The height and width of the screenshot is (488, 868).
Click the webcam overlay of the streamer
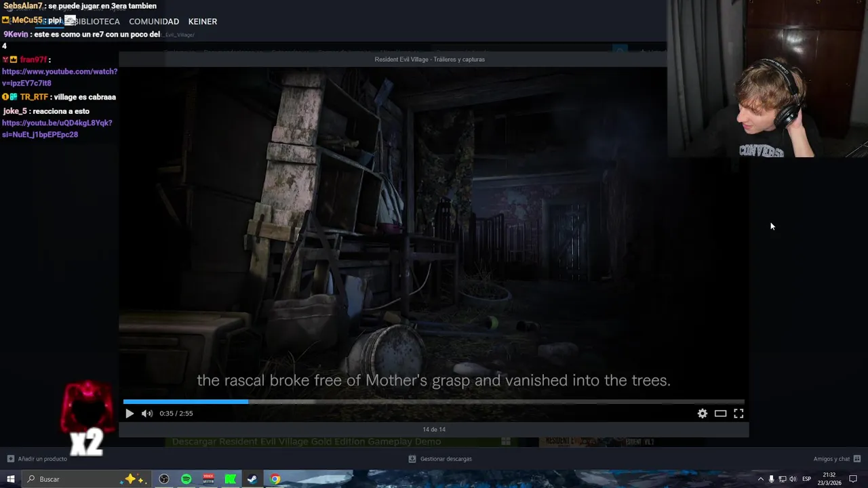(767, 79)
